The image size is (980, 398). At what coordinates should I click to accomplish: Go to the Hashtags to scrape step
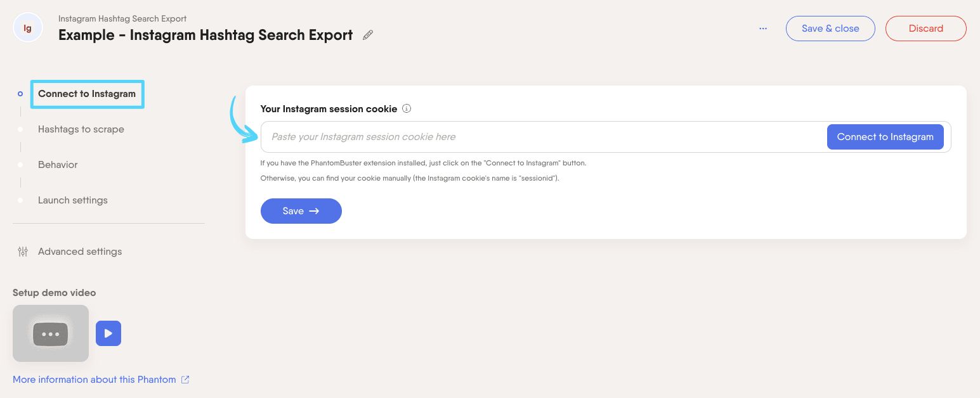[x=81, y=129]
